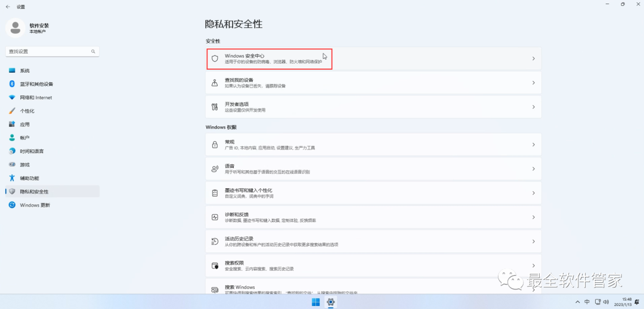Expand chevron on 墨迹书写和键入个性化 row

(534, 193)
